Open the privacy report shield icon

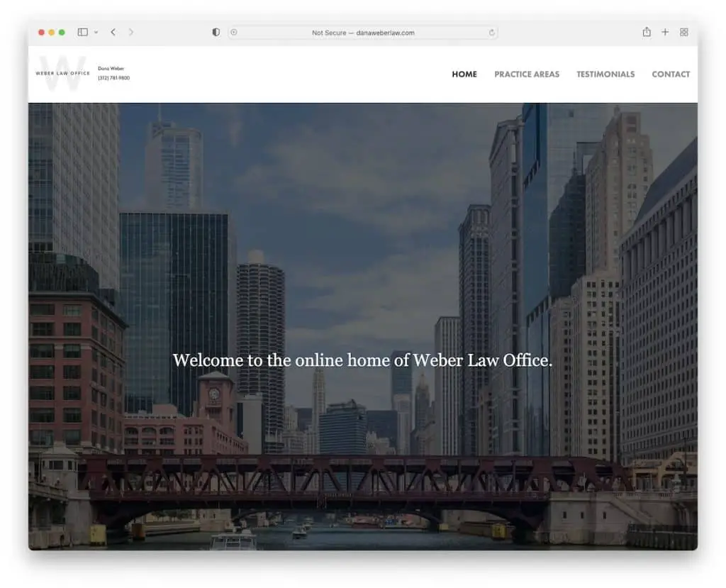click(216, 32)
